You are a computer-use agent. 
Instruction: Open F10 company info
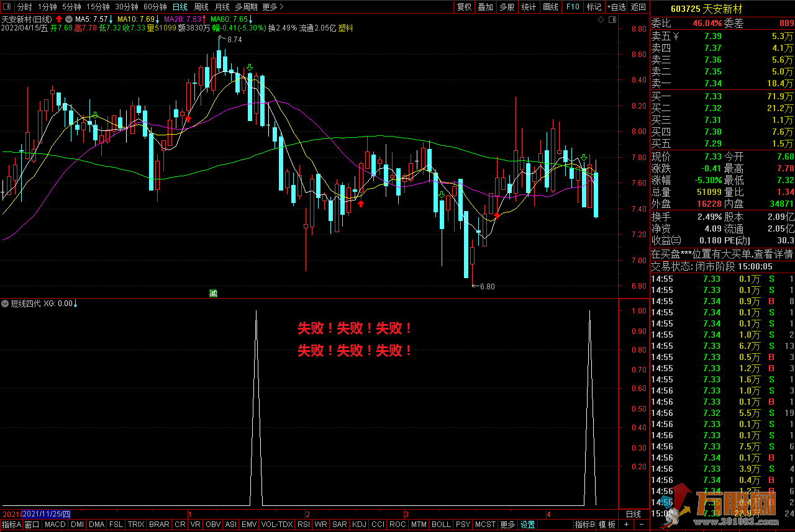[x=573, y=7]
